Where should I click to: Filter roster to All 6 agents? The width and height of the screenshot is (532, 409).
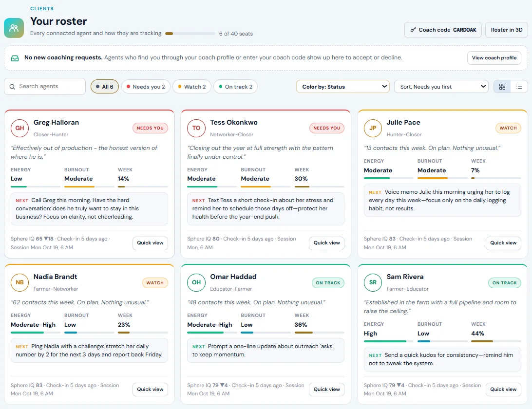(104, 87)
